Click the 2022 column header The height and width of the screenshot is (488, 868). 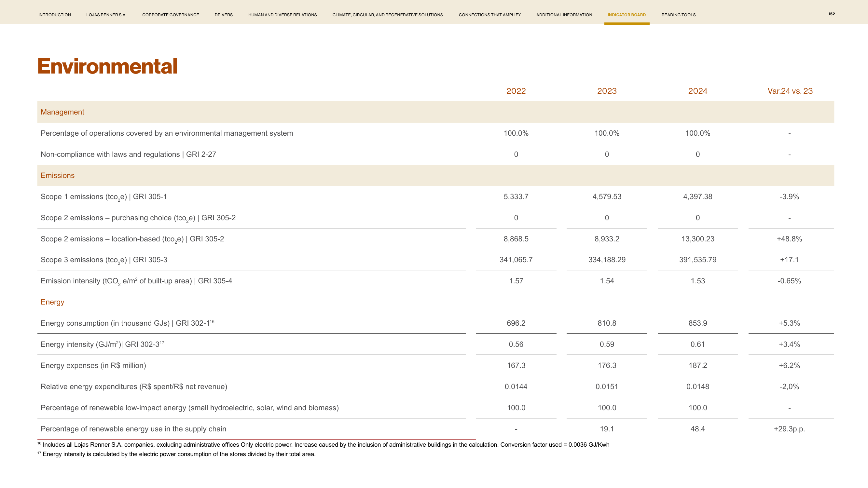516,91
